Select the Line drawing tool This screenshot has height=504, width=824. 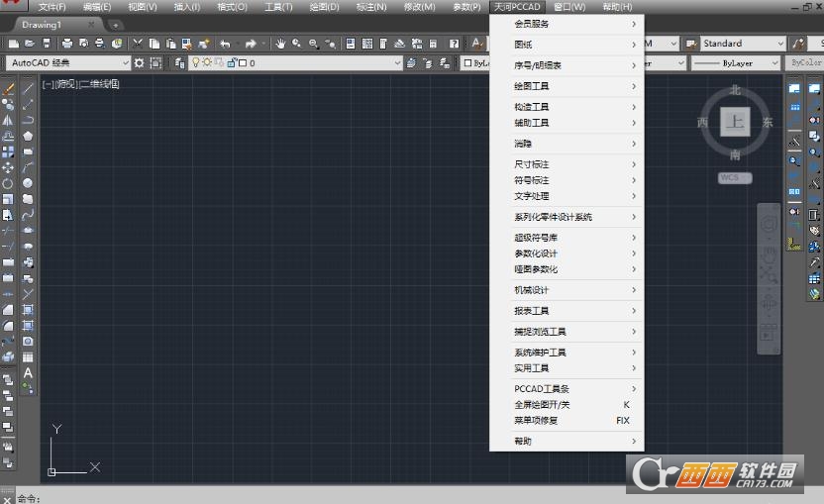point(28,89)
